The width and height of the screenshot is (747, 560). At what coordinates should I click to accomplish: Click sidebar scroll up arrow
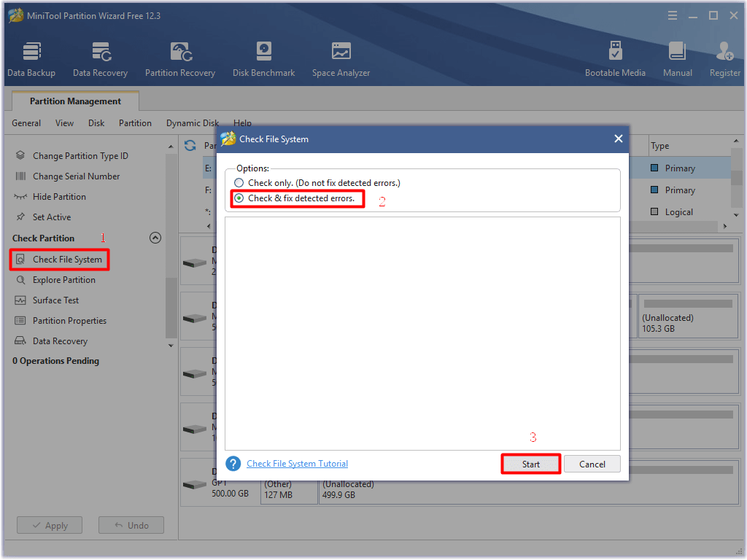[171, 147]
